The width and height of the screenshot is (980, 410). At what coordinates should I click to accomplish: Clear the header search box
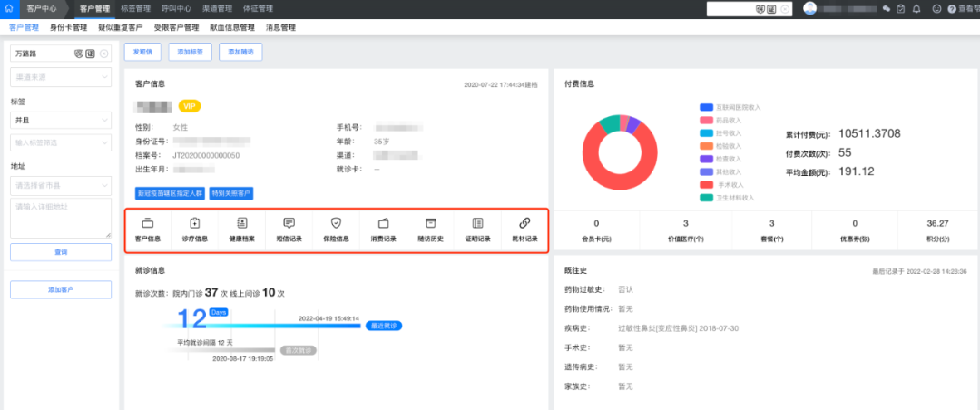coord(785,9)
